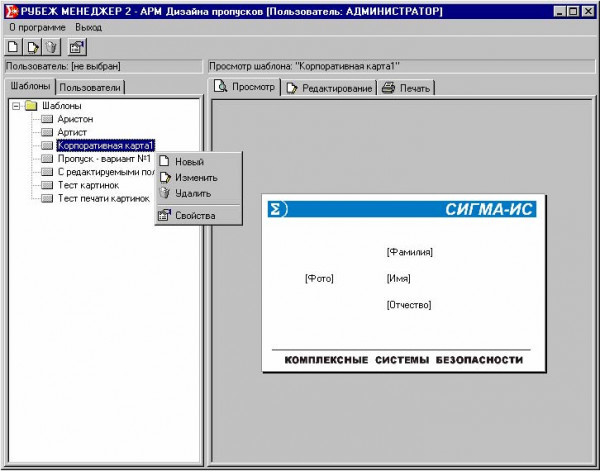Click the Аристон template card icon

pyautogui.click(x=47, y=119)
